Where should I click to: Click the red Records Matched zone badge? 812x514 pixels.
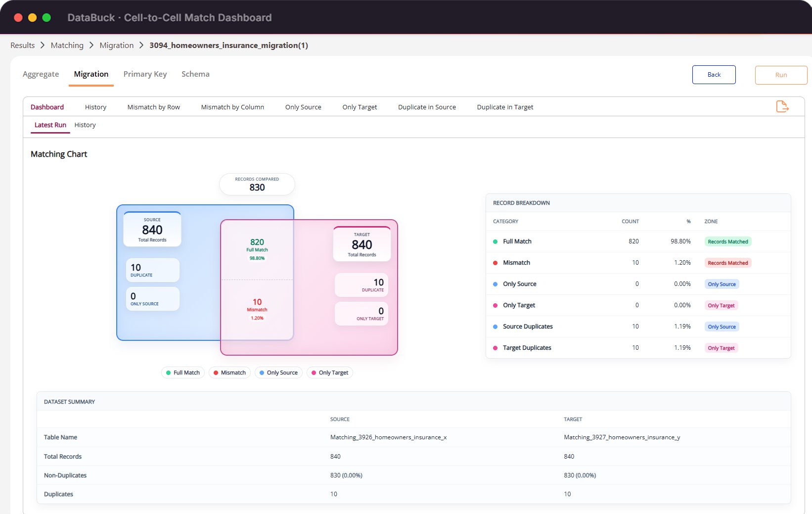pos(727,263)
